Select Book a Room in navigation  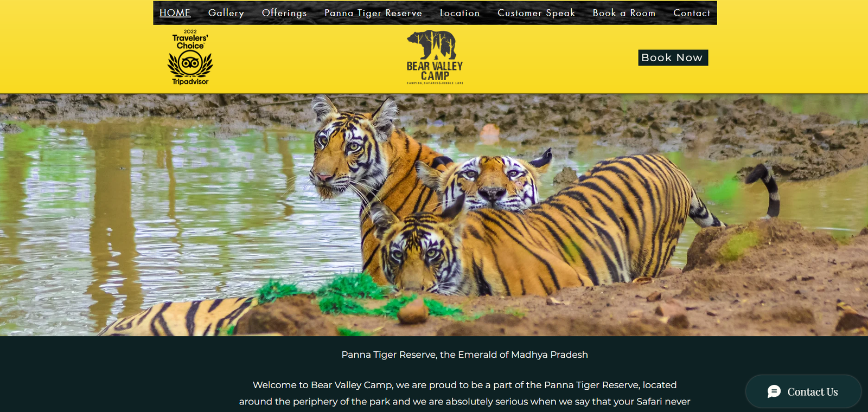(624, 13)
